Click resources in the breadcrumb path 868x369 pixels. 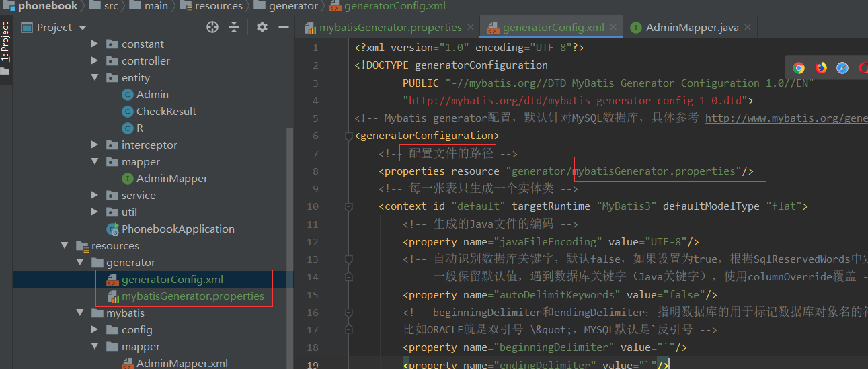point(219,6)
